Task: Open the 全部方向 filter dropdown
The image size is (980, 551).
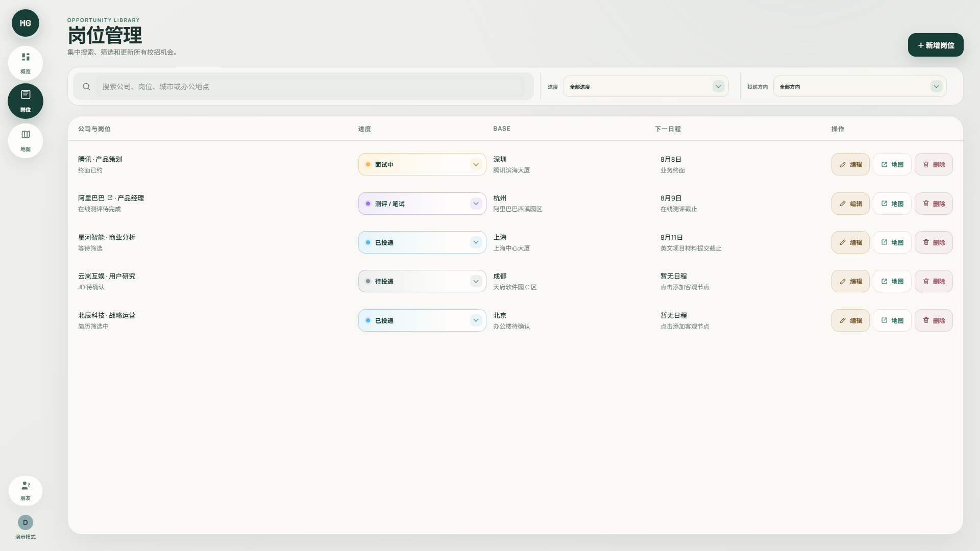Action: (860, 87)
